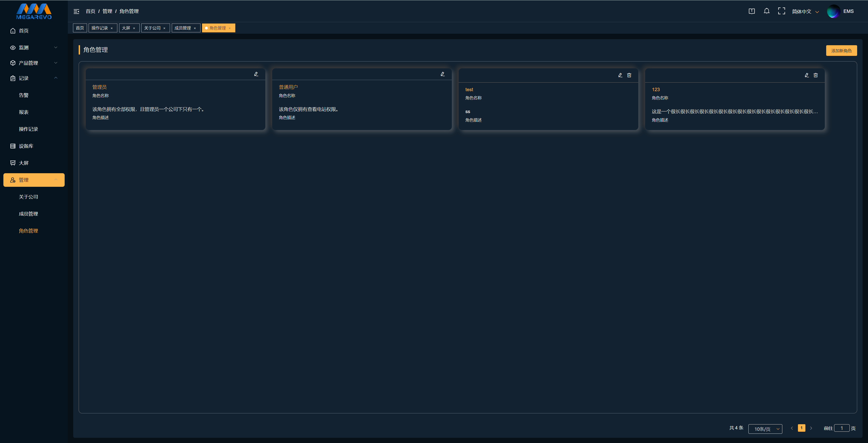The width and height of the screenshot is (868, 443).
Task: Close the 大屏 tab
Action: 134,28
